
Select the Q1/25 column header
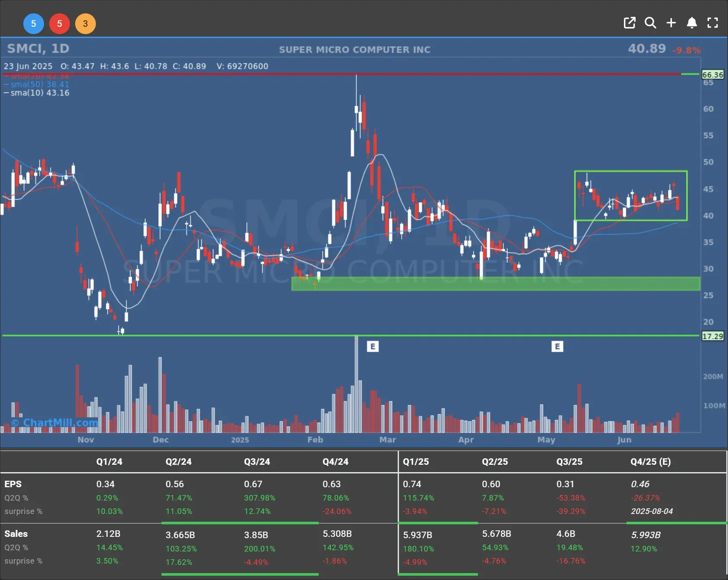pos(416,461)
